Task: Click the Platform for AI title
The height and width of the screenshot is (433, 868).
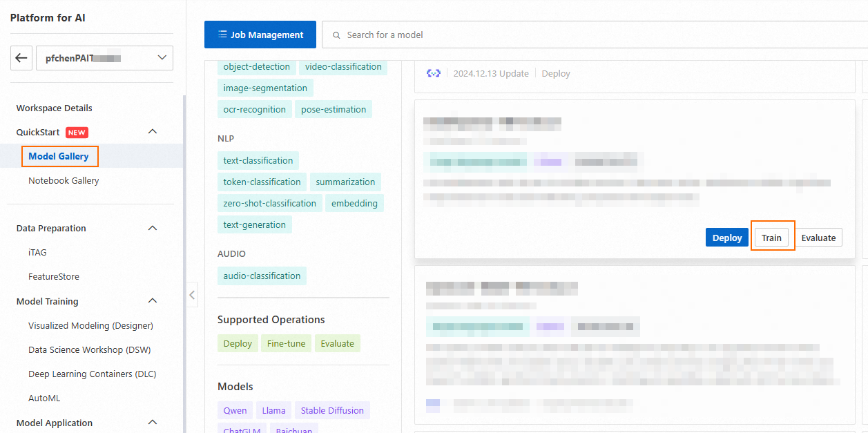Action: [x=48, y=18]
